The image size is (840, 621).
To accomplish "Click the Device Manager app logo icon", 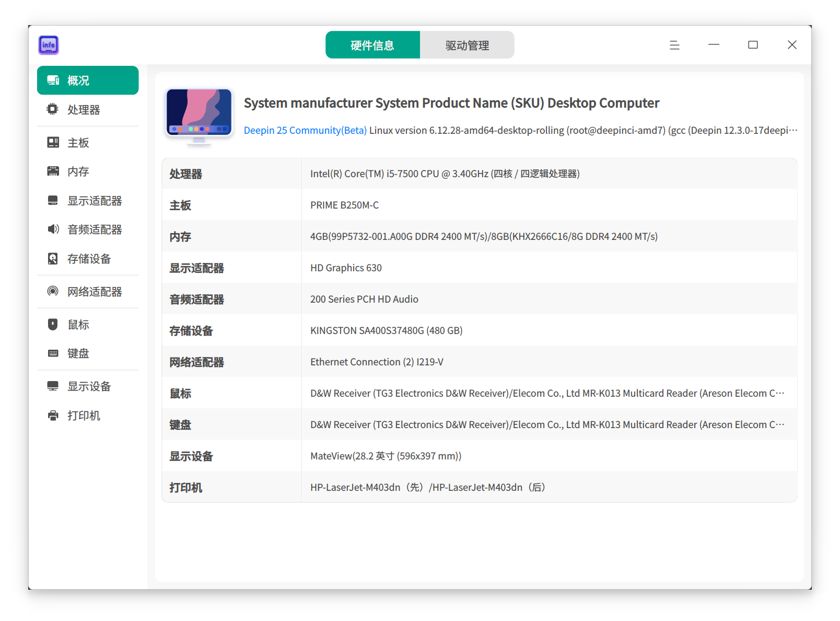I will click(49, 45).
